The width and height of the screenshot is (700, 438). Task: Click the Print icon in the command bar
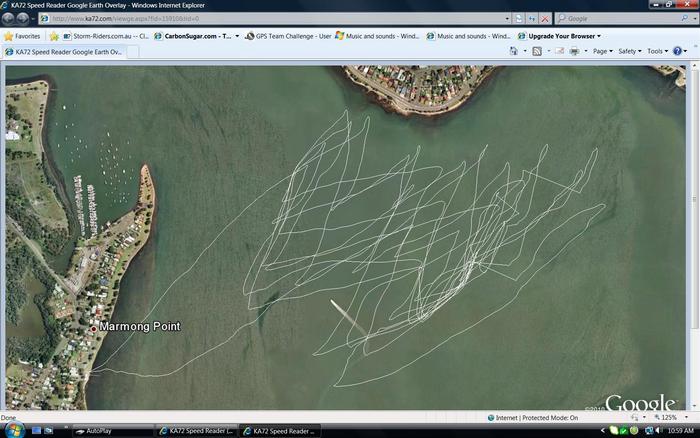(x=574, y=51)
